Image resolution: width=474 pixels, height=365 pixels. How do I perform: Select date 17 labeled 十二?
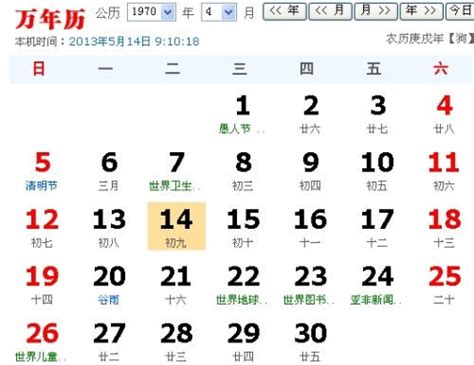tap(377, 228)
